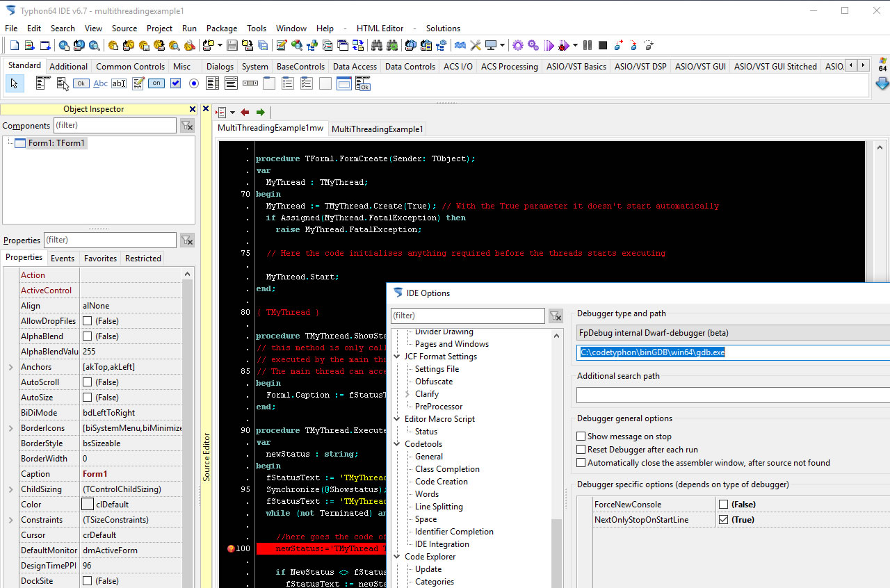Switch to the Events tab
The width and height of the screenshot is (890, 588).
[x=63, y=258]
